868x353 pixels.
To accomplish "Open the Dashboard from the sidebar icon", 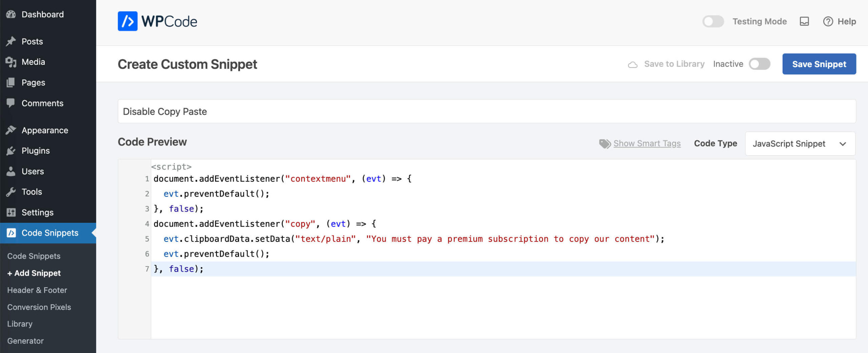I will pos(11,14).
